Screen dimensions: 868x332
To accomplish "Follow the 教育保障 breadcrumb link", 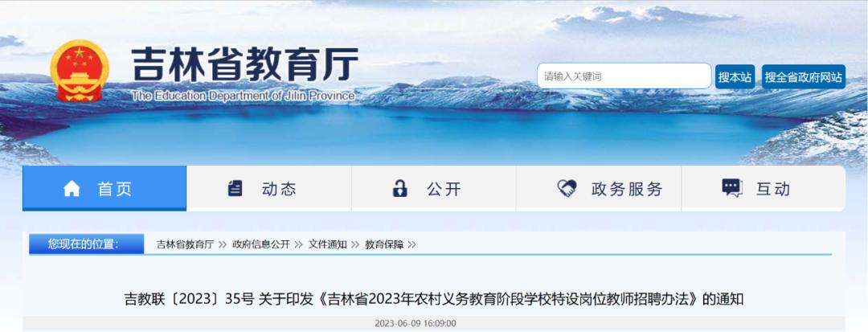I will point(384,244).
